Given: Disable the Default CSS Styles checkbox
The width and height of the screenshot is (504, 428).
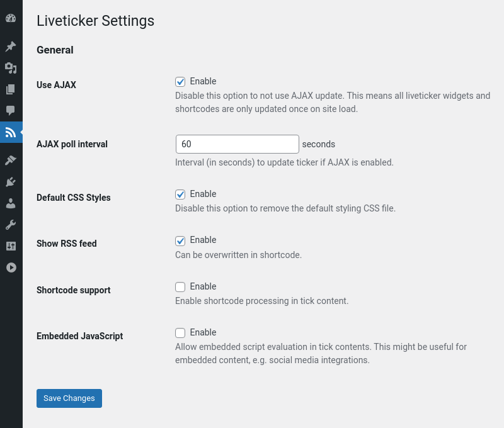Looking at the screenshot, I should point(180,194).
